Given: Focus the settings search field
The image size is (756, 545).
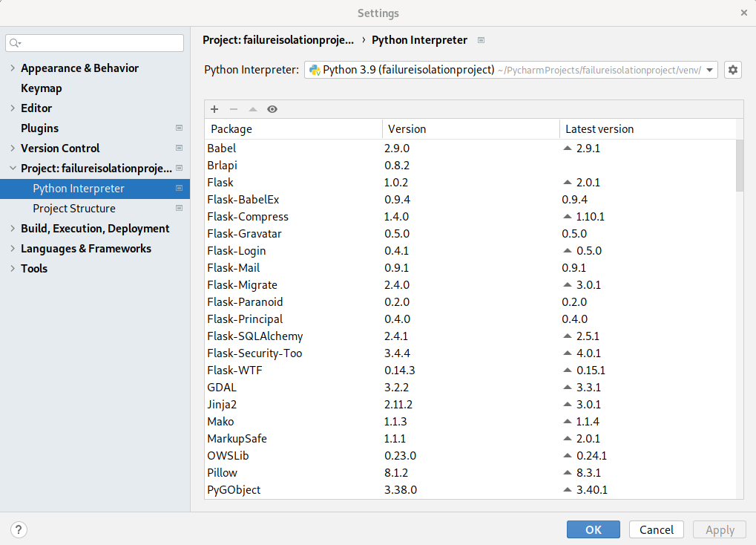Looking at the screenshot, I should (x=94, y=43).
